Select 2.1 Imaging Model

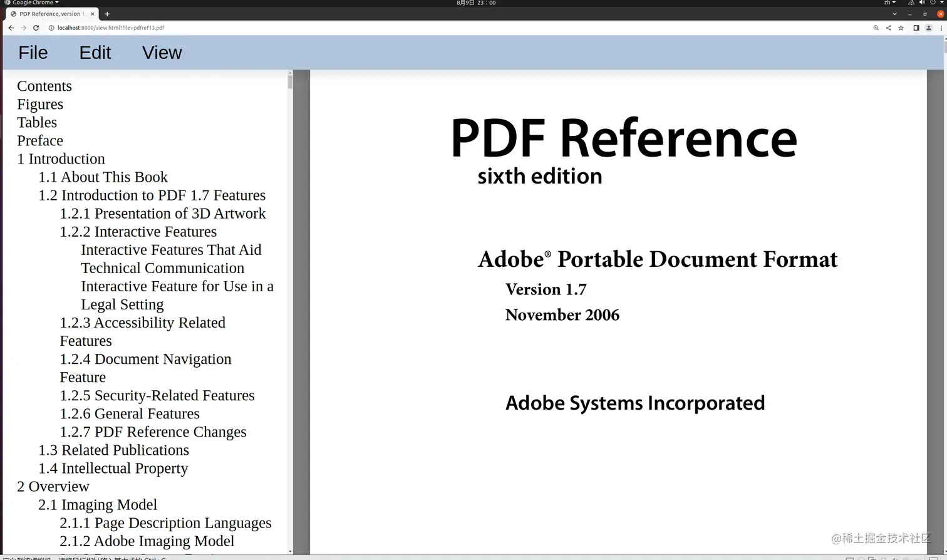coord(98,504)
